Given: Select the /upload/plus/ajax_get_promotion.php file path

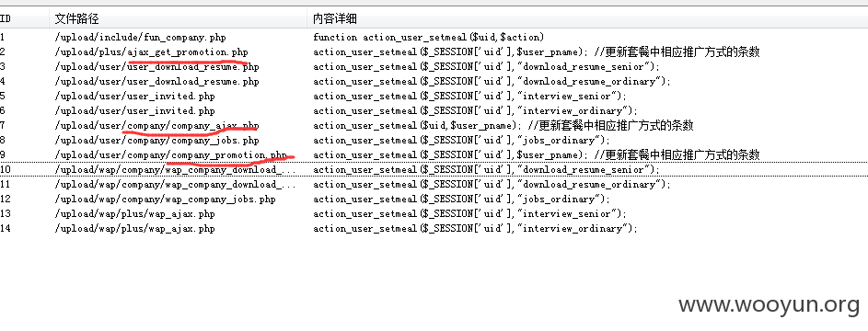Looking at the screenshot, I should (151, 52).
